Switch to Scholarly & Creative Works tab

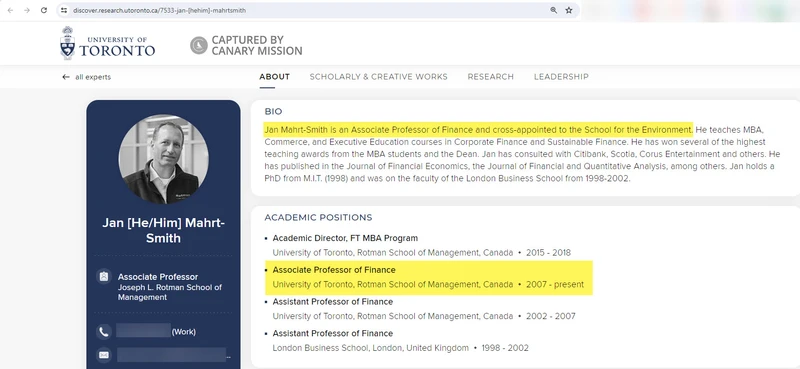[x=379, y=77]
